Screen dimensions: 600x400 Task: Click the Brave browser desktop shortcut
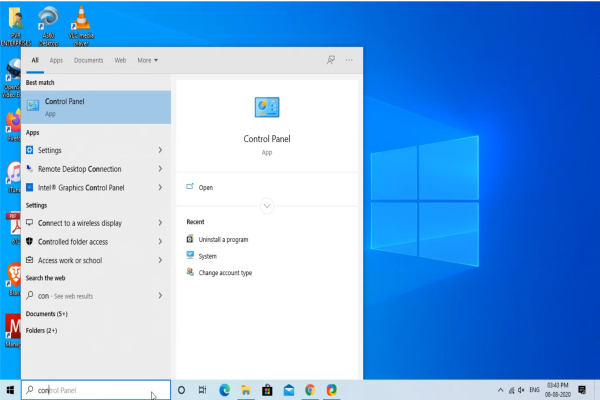(14, 279)
